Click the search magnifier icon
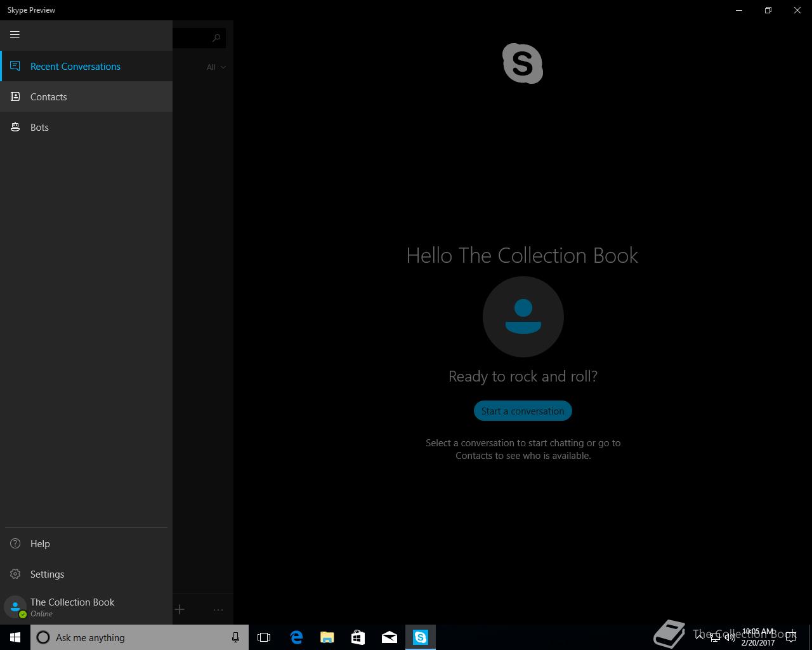The image size is (812, 650). coord(216,38)
